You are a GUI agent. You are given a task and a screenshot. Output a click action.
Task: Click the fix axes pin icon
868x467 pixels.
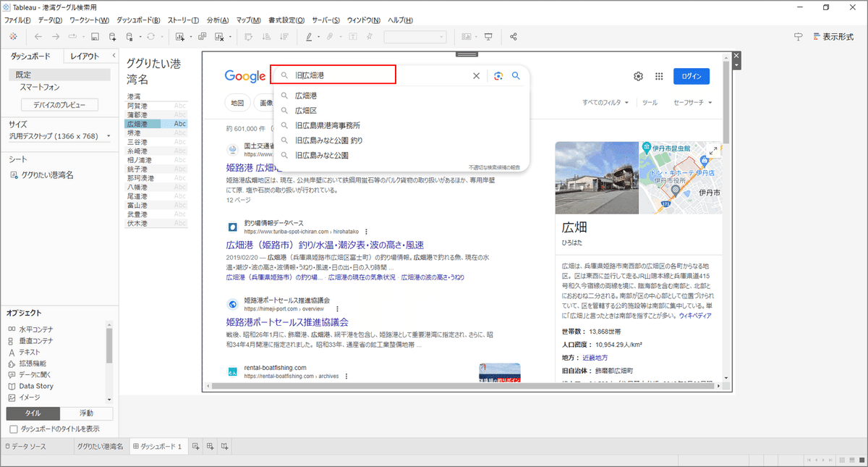point(370,36)
